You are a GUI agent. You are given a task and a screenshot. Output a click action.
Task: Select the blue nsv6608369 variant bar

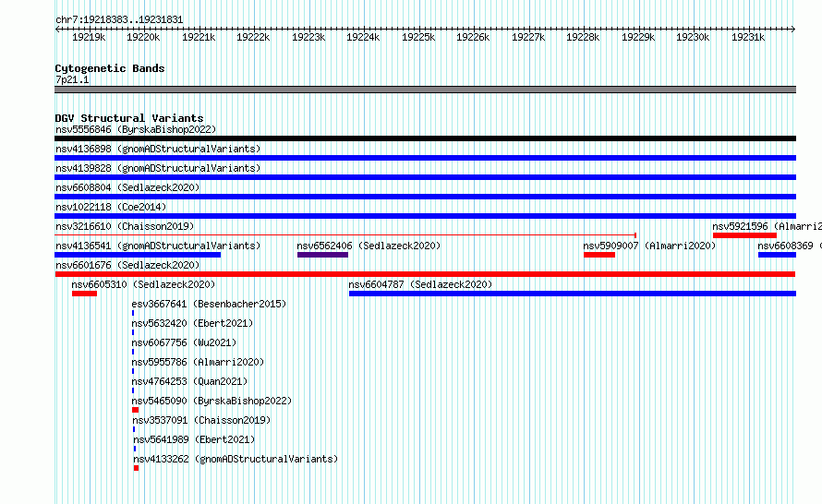[777, 255]
